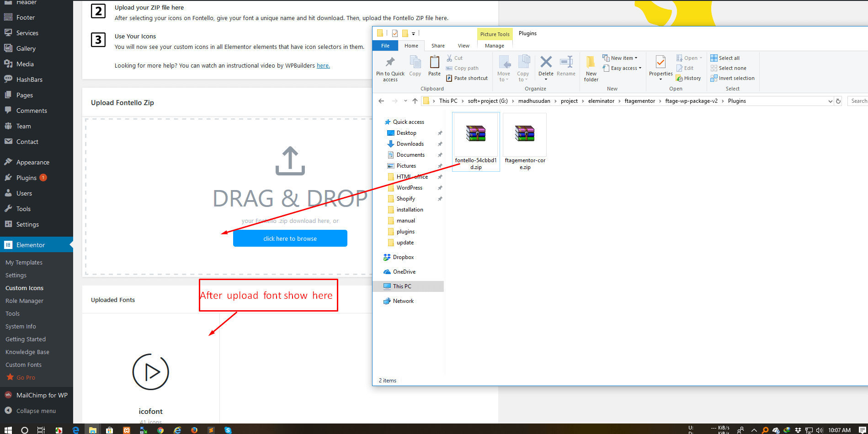Click the Rename icon in Organize group
Screen dimensions: 868x434
[x=566, y=62]
